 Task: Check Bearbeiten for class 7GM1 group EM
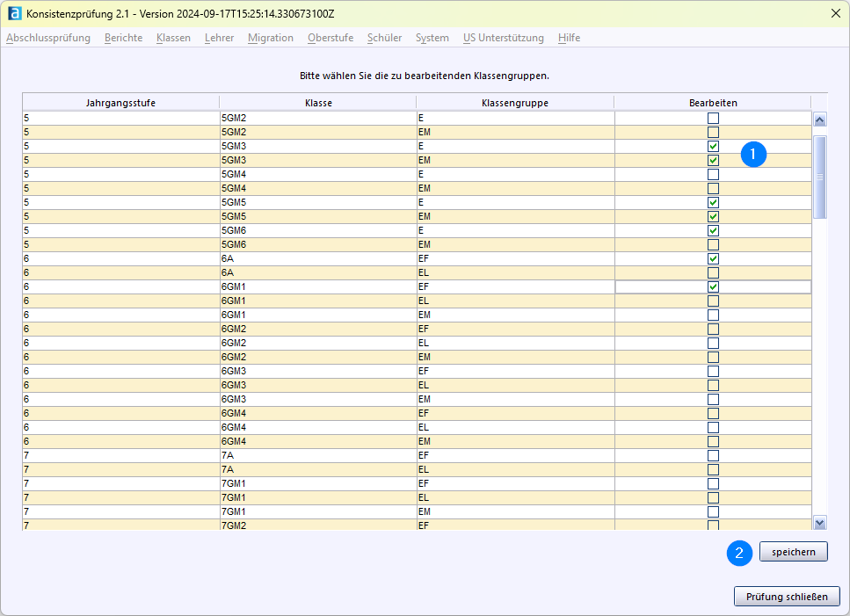click(714, 512)
